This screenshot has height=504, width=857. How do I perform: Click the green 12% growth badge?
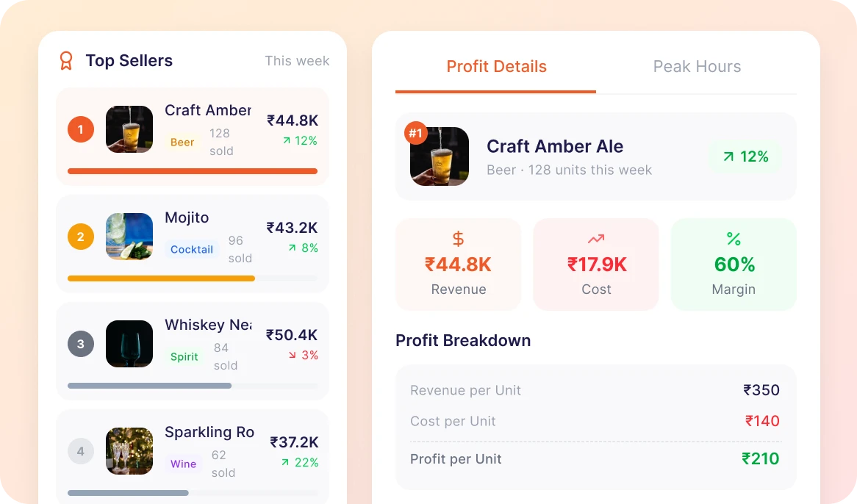[x=745, y=156]
